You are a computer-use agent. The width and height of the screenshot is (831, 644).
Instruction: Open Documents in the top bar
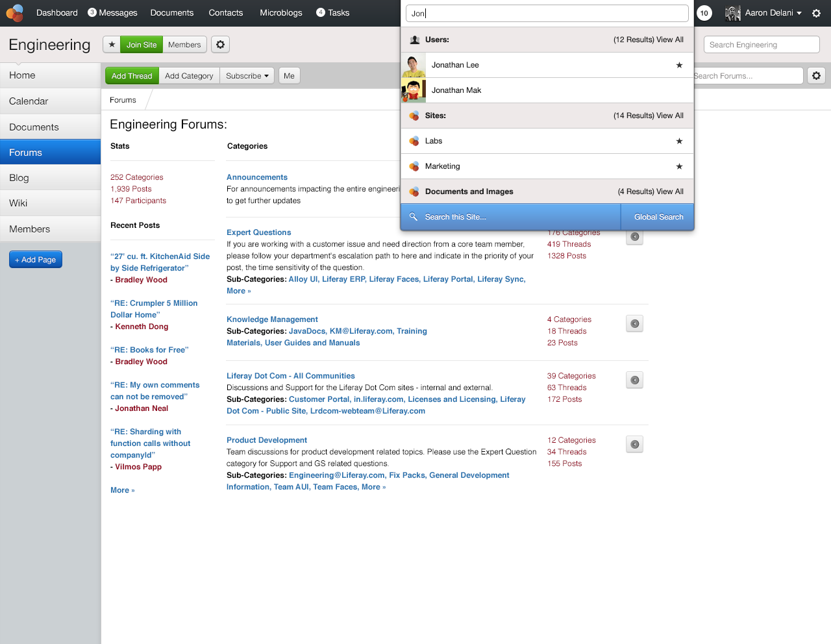point(172,13)
